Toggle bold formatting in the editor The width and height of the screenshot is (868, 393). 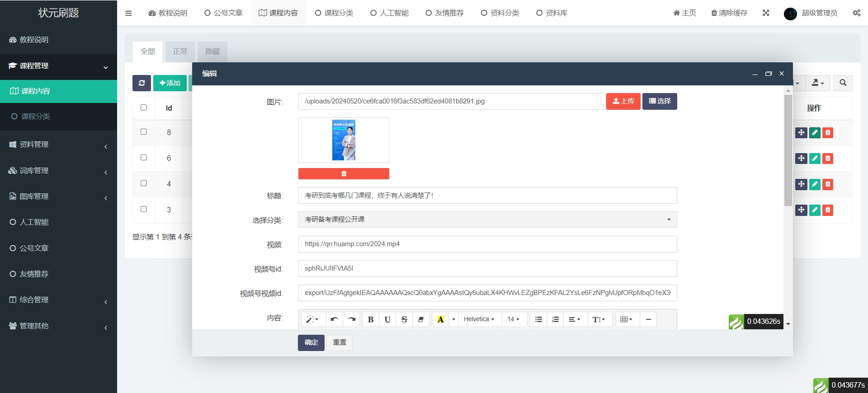point(371,319)
